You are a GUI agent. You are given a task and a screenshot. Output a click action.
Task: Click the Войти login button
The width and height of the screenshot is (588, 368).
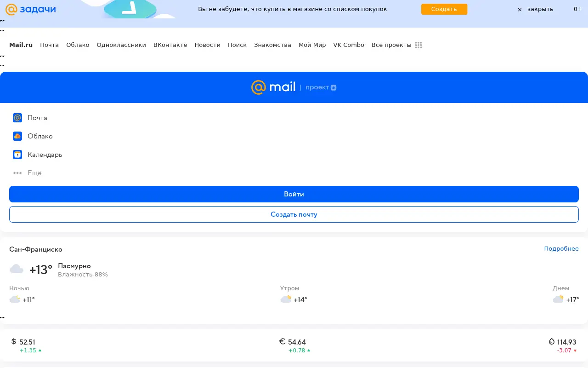tap(294, 194)
